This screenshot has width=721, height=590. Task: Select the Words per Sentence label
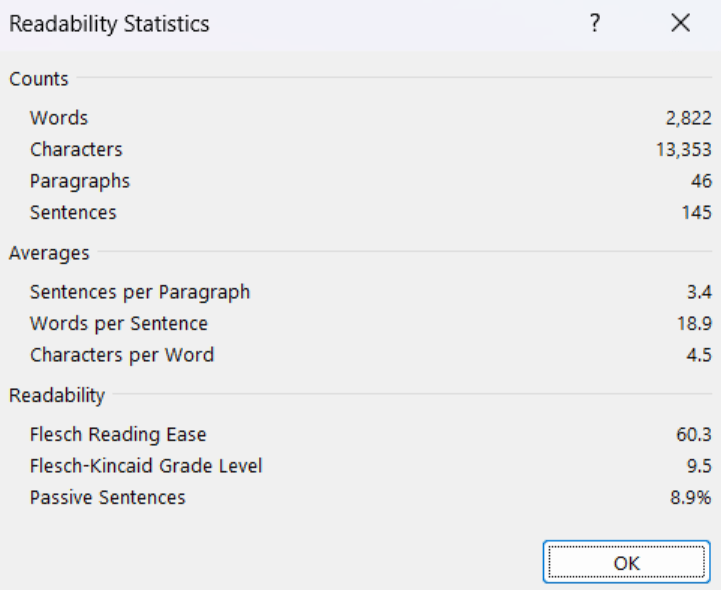pos(119,324)
